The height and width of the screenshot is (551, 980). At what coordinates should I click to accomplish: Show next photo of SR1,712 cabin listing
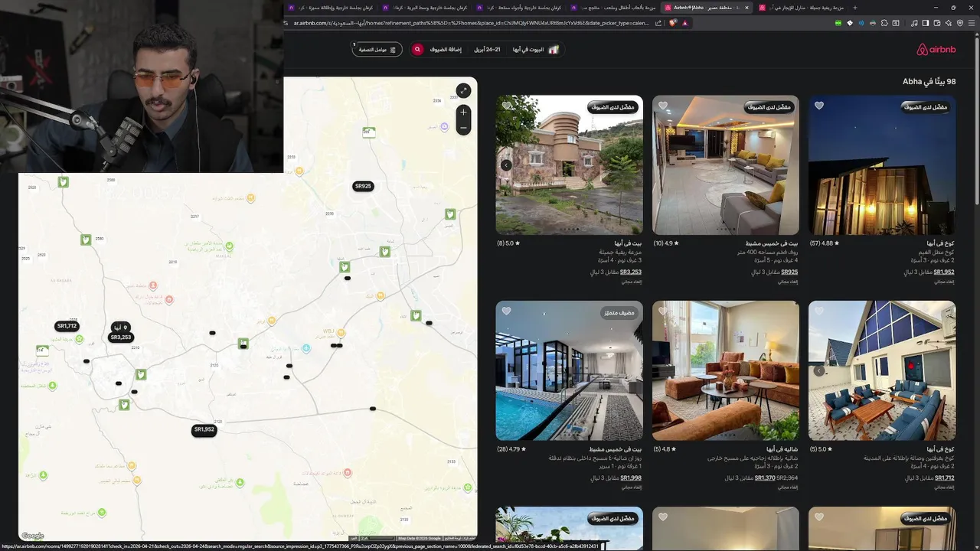tap(818, 371)
